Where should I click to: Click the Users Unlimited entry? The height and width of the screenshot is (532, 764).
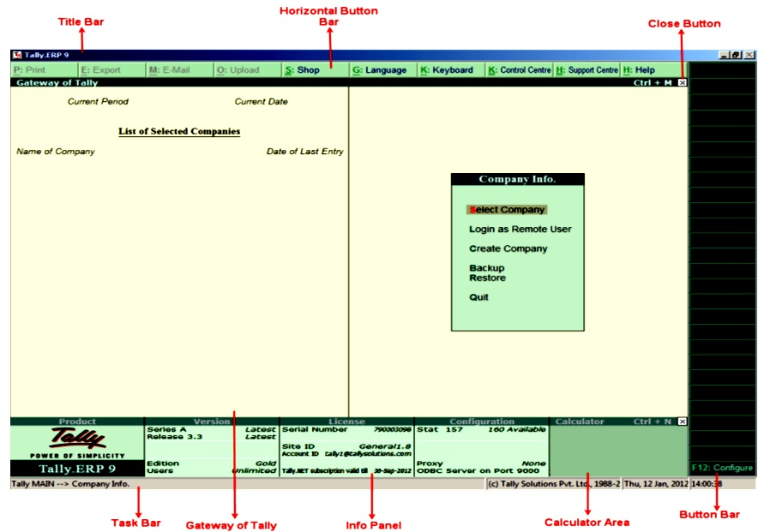click(211, 470)
